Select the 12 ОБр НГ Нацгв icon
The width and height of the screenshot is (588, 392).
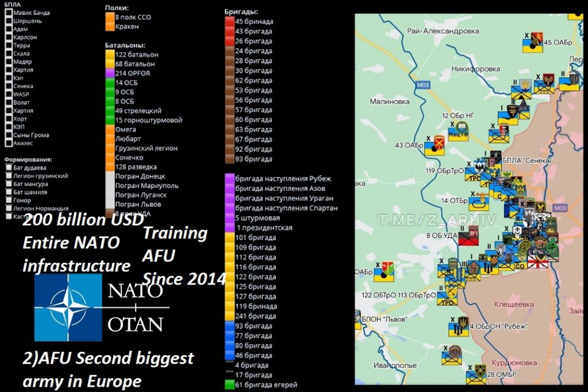458,131
